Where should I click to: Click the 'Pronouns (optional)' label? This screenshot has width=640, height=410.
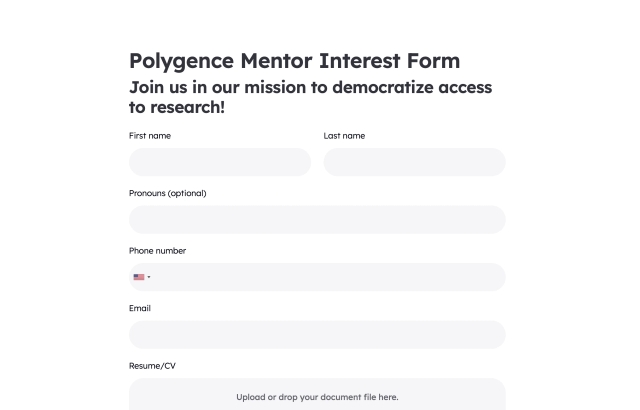[x=168, y=193]
